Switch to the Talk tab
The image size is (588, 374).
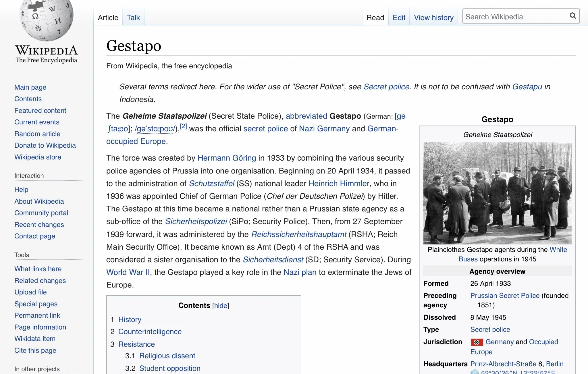point(133,18)
